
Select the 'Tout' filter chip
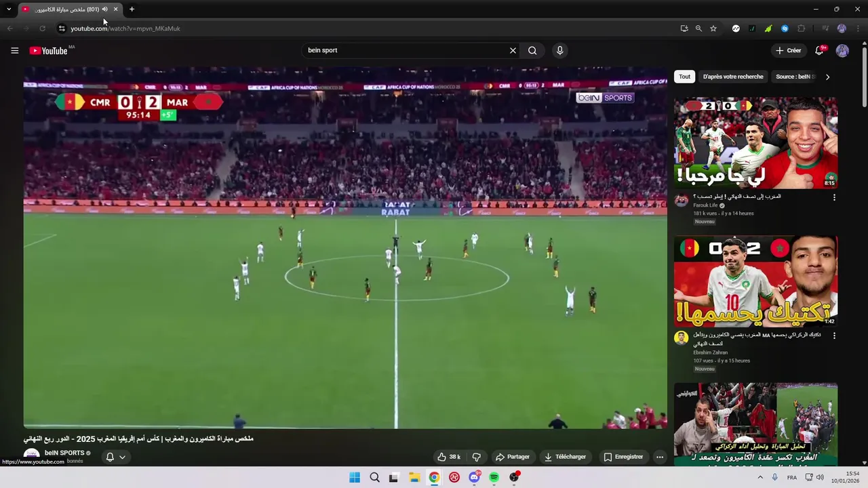[x=685, y=77]
